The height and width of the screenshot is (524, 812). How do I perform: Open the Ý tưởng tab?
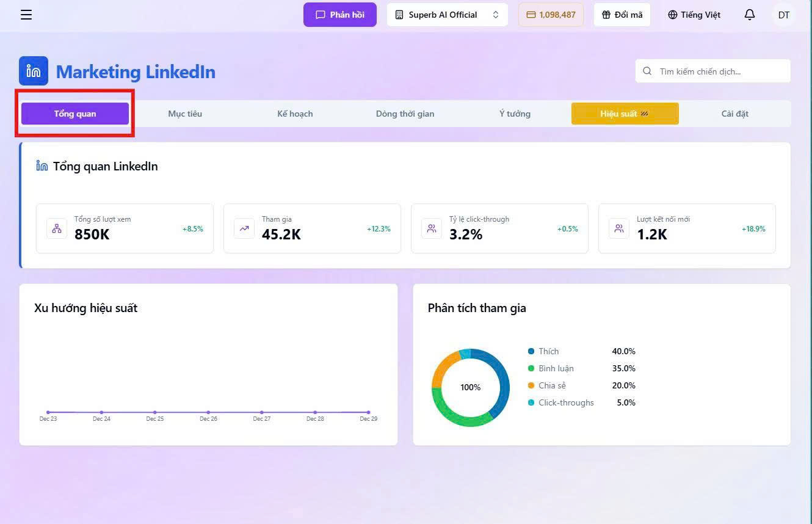pos(515,114)
